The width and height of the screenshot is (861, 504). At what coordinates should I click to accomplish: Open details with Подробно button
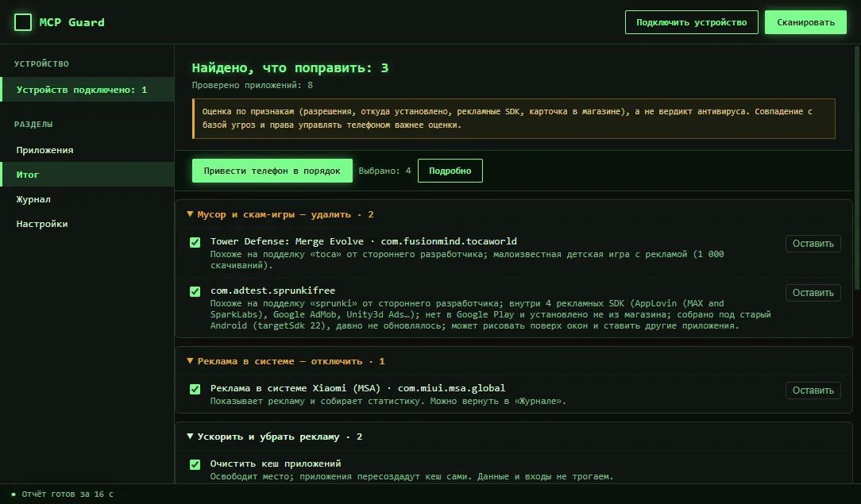tap(450, 171)
